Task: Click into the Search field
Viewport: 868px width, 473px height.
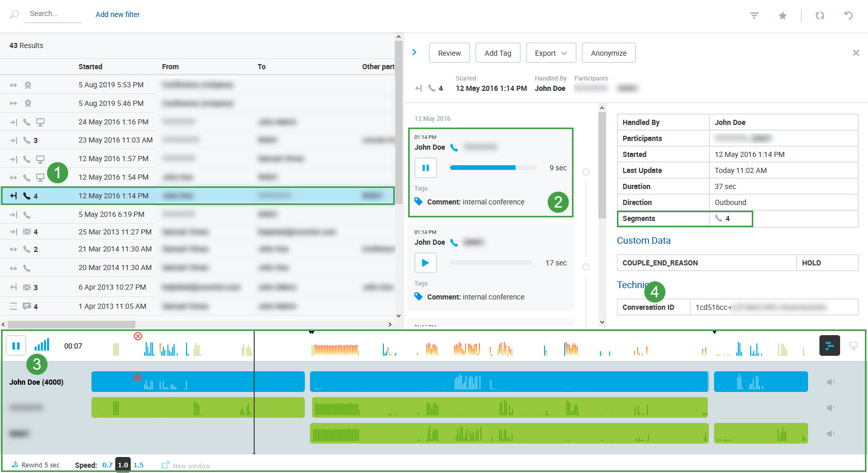Action: click(x=52, y=14)
